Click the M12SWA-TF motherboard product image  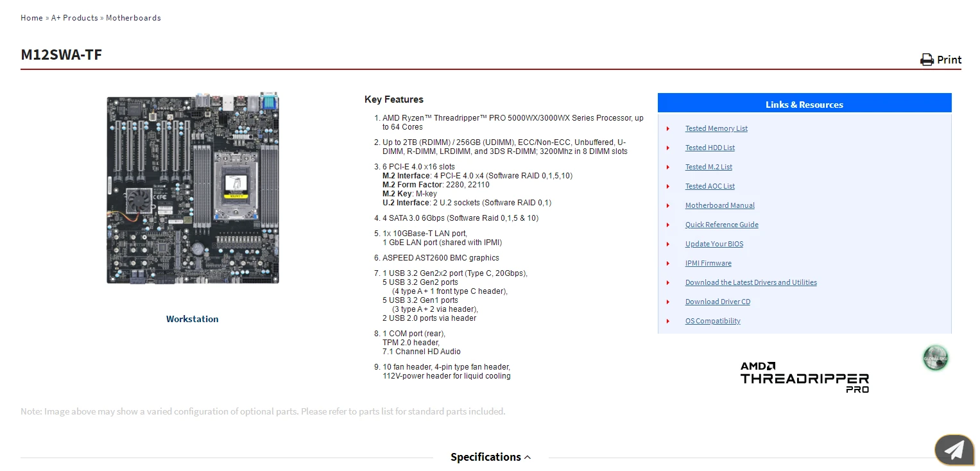pyautogui.click(x=193, y=188)
